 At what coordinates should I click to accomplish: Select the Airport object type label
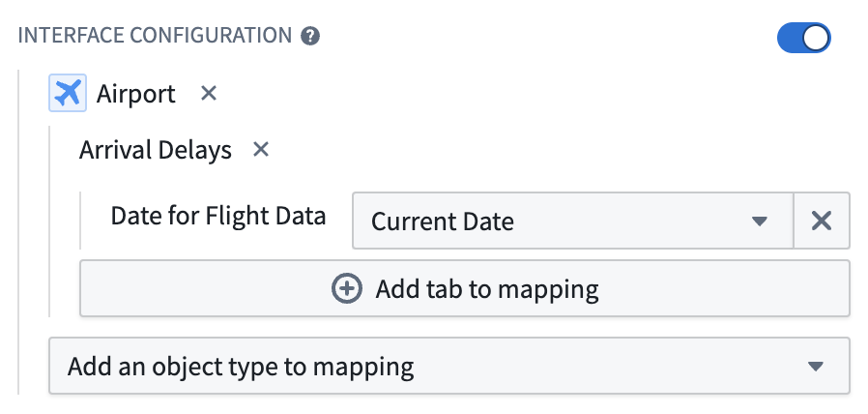(135, 93)
